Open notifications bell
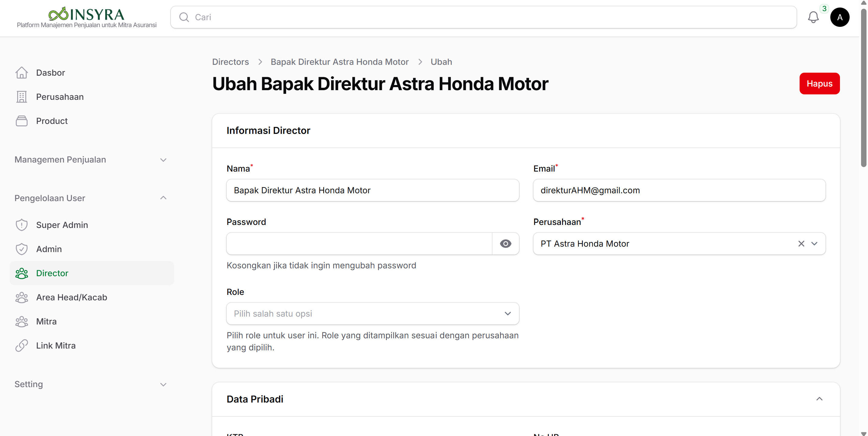Screen dimensions: 868x436 click(x=813, y=17)
